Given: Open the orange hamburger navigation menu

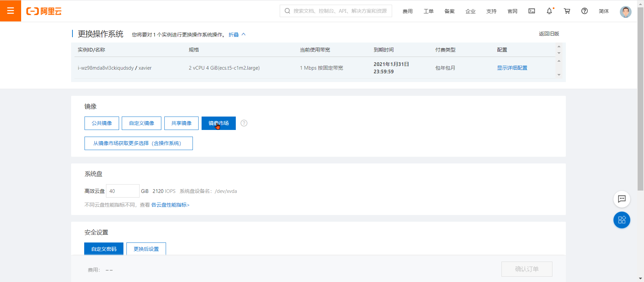Looking at the screenshot, I should [x=10, y=11].
